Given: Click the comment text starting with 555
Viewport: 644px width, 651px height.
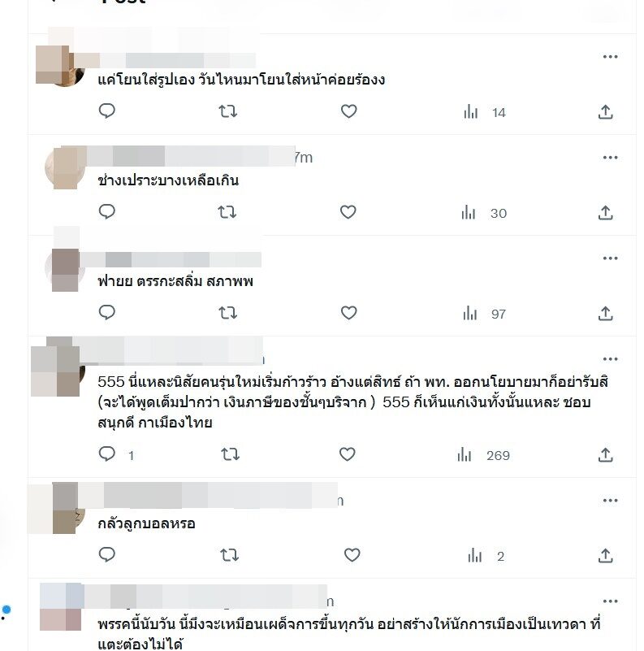Looking at the screenshot, I should point(352,401).
